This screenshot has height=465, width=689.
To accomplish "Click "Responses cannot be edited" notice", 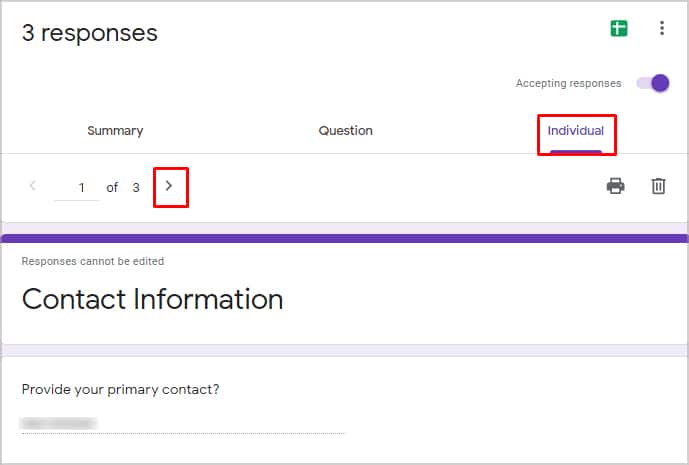I will click(93, 261).
